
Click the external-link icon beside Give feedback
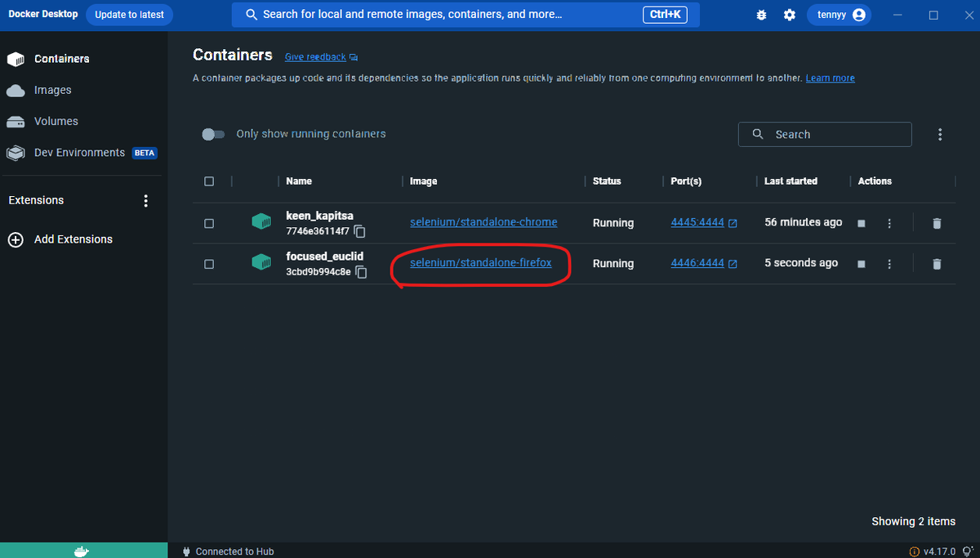tap(354, 58)
